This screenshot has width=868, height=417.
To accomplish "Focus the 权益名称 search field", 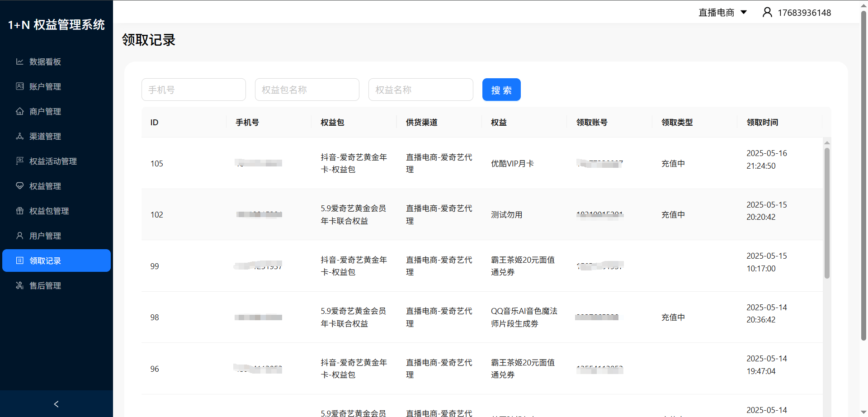I will pos(420,90).
